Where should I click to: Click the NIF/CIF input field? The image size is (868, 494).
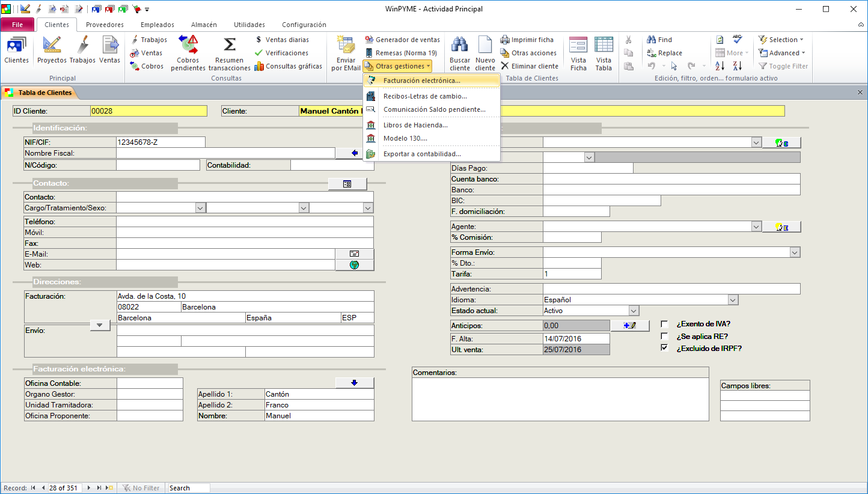pyautogui.click(x=160, y=142)
